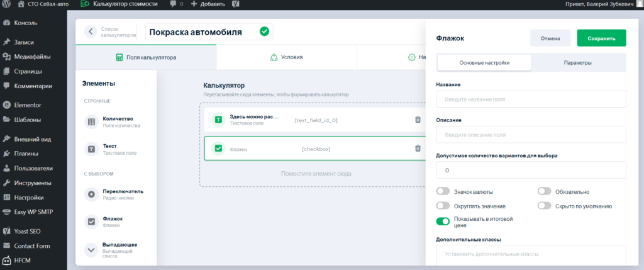Switch to the Условия tab

pos(286,57)
